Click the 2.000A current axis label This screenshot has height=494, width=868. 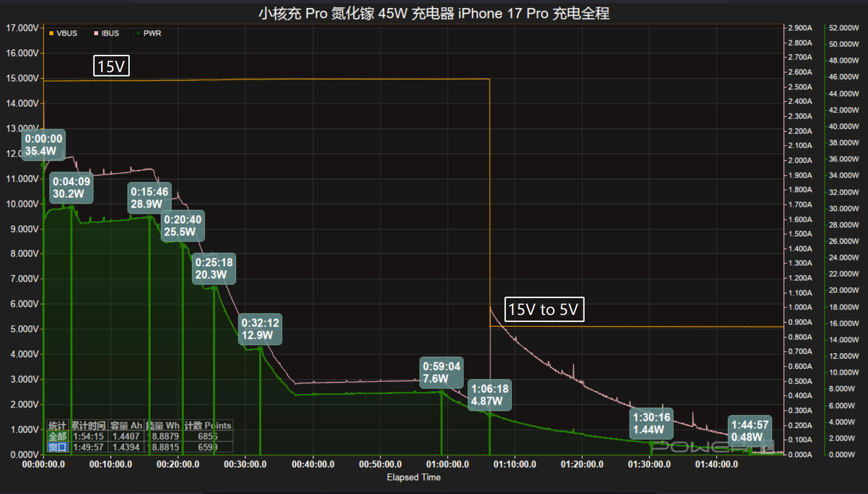[799, 160]
